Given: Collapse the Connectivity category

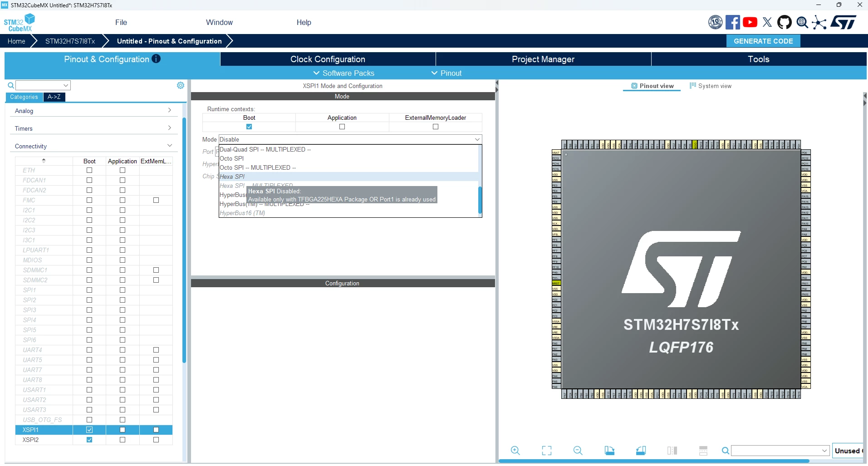Looking at the screenshot, I should click(93, 146).
